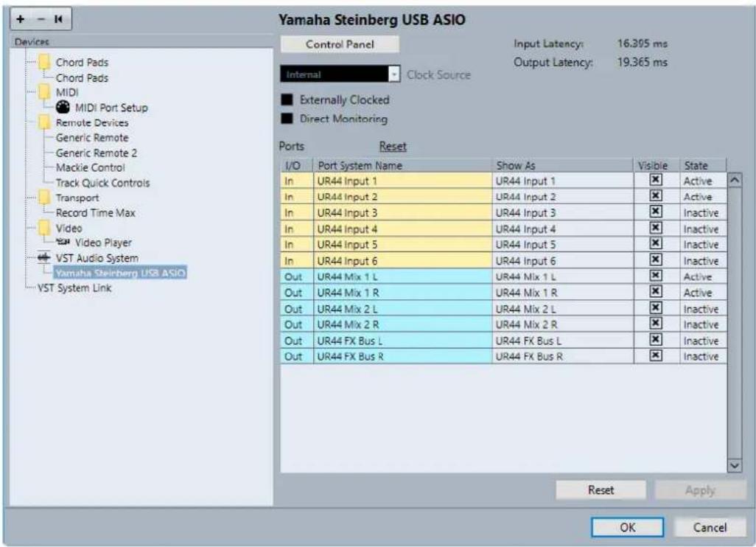Viewport: 756px width, 547px height.
Task: Click the Port System Name column header
Action: tap(402, 165)
